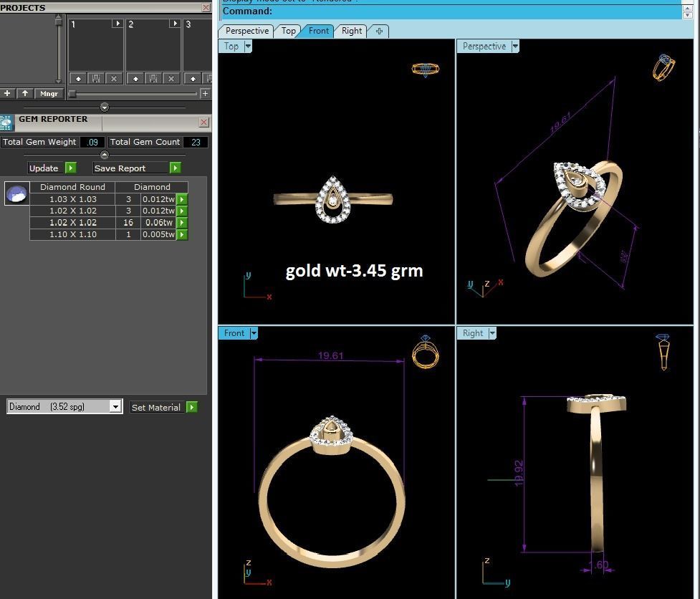
Task: Clear project slot 2 with X icon
Action: pos(171,79)
